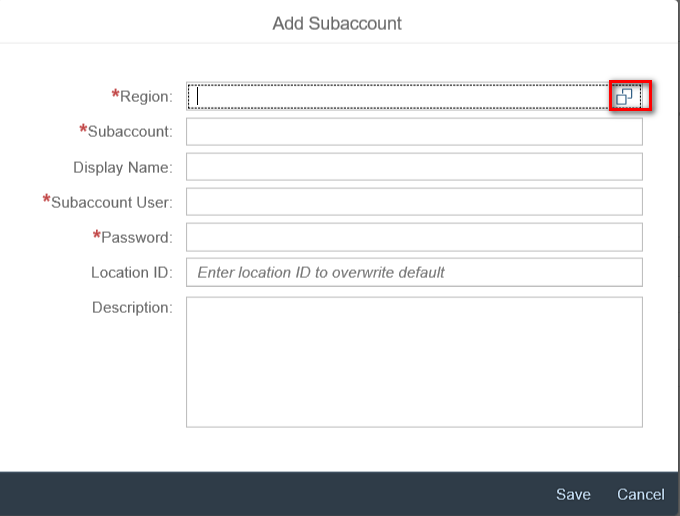
Task: Click the Description label
Action: click(132, 308)
